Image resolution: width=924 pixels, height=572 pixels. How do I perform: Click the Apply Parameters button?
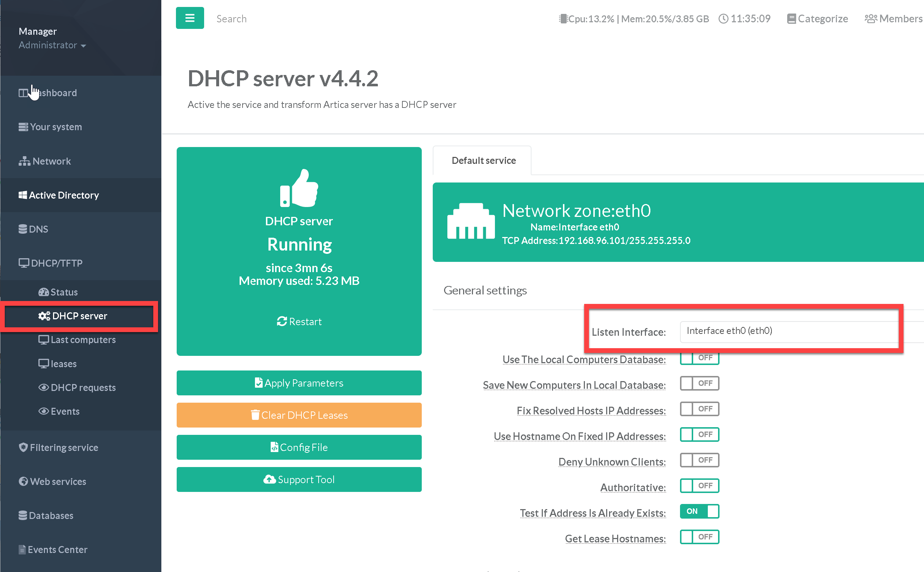coord(299,383)
